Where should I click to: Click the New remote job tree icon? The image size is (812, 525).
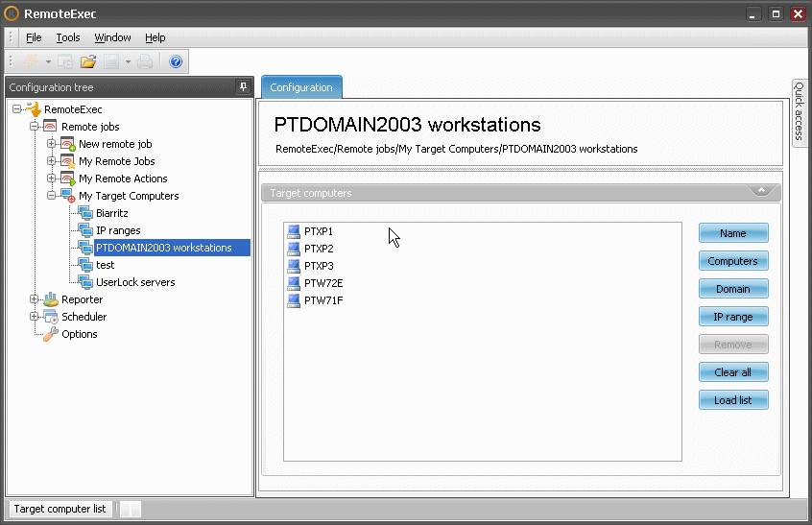coord(68,144)
